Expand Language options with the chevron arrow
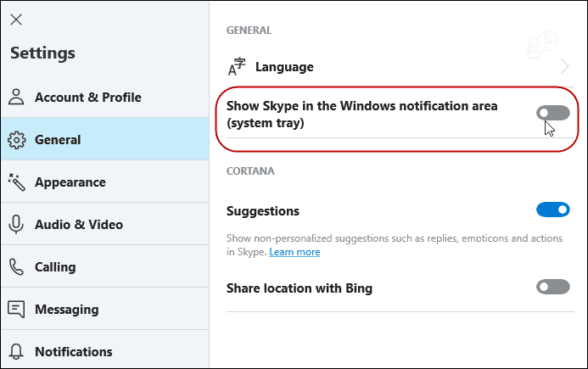The image size is (588, 369). coord(565,66)
